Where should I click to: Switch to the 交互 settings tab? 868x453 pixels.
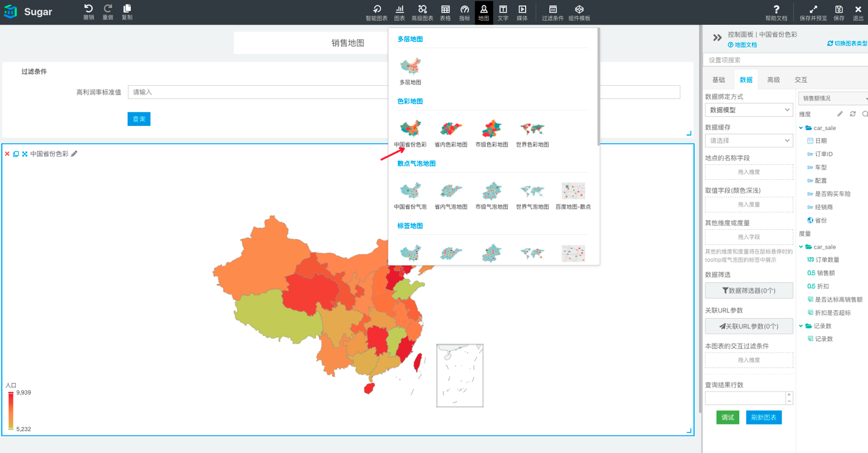click(800, 80)
